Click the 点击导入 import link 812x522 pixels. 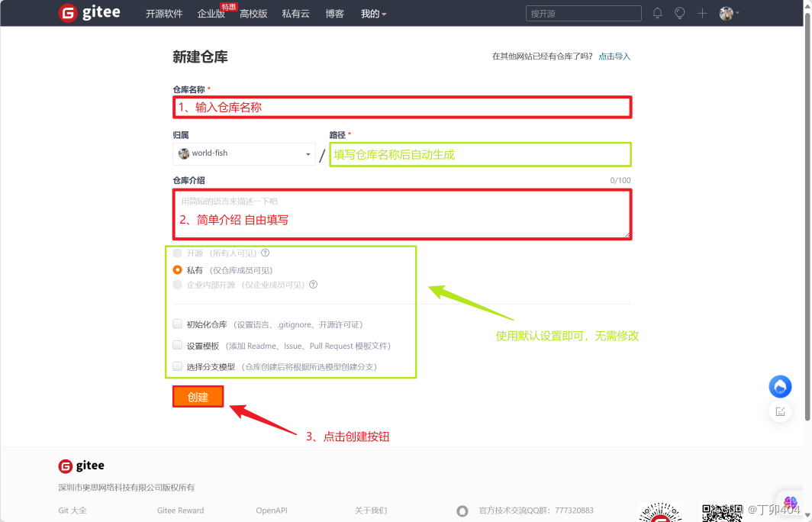point(613,56)
